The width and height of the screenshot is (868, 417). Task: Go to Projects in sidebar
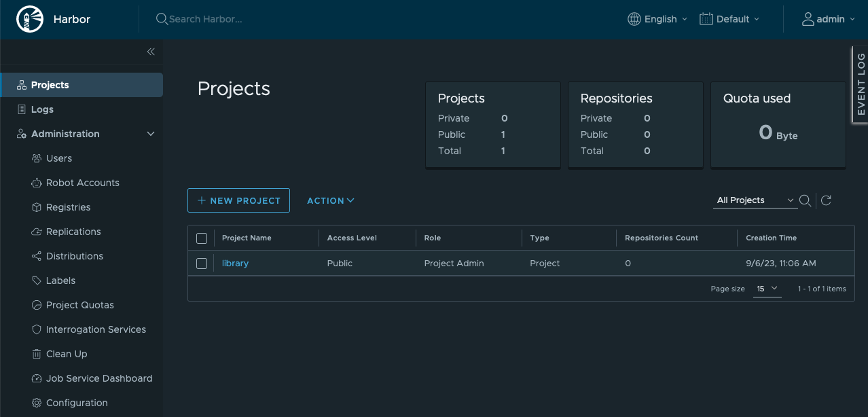[82, 85]
